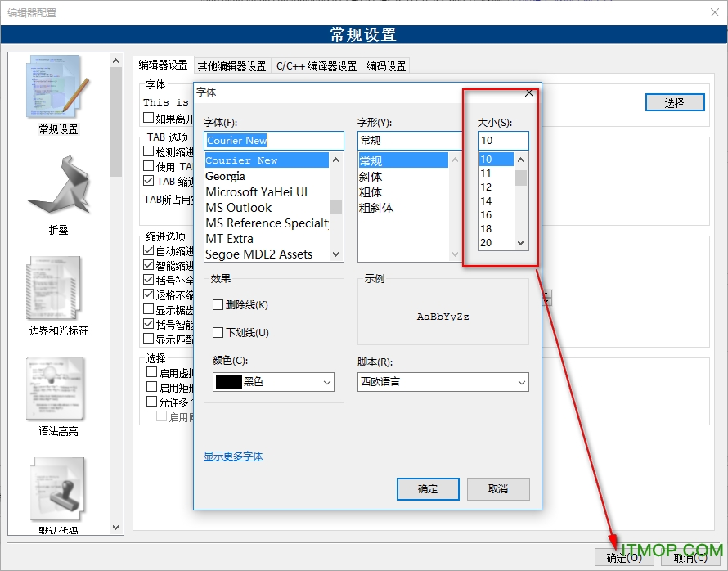Screen dimensions: 728x571
Task: Click the main window 取消(C) button
Action: coord(690,558)
